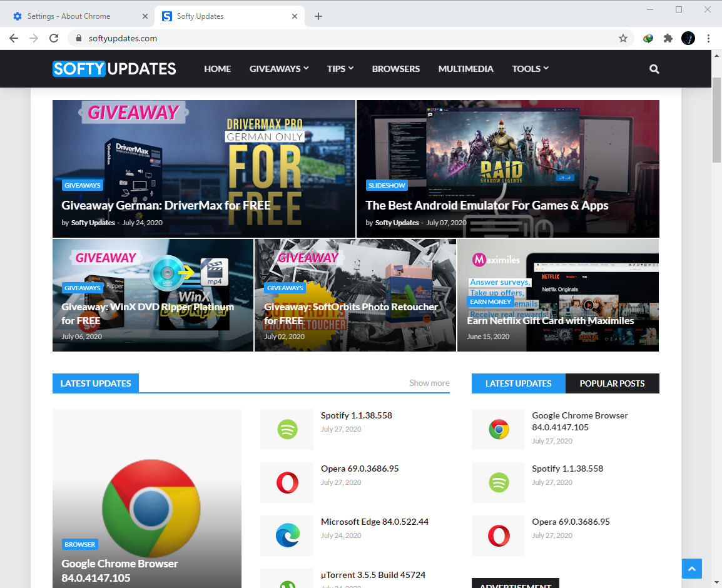Image resolution: width=722 pixels, height=588 pixels.
Task: Open the MULTIMEDIA menu item
Action: coord(465,69)
